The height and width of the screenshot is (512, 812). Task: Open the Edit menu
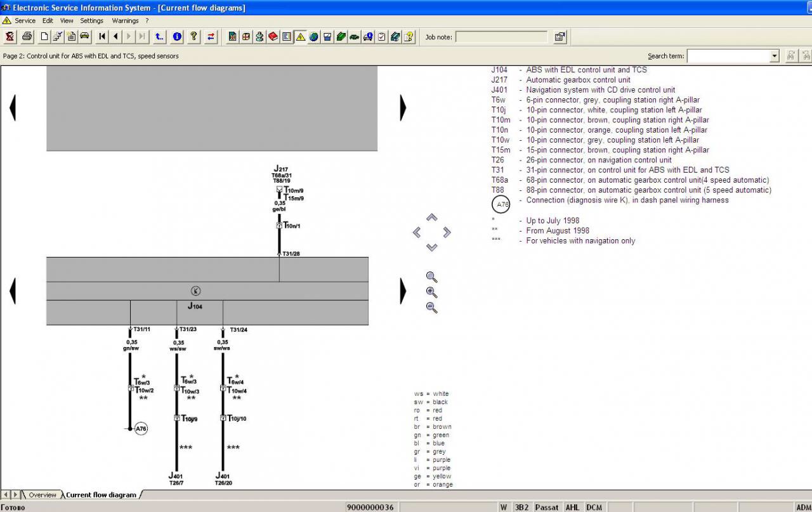pyautogui.click(x=48, y=21)
